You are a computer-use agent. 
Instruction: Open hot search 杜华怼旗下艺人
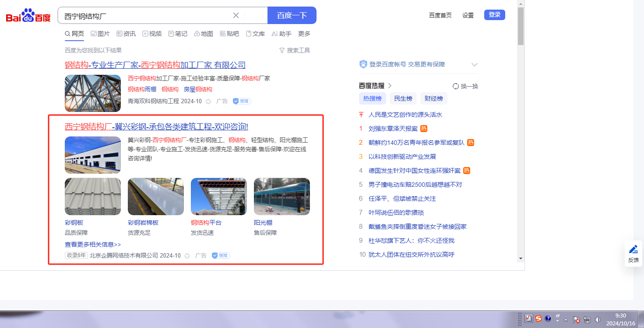click(412, 241)
